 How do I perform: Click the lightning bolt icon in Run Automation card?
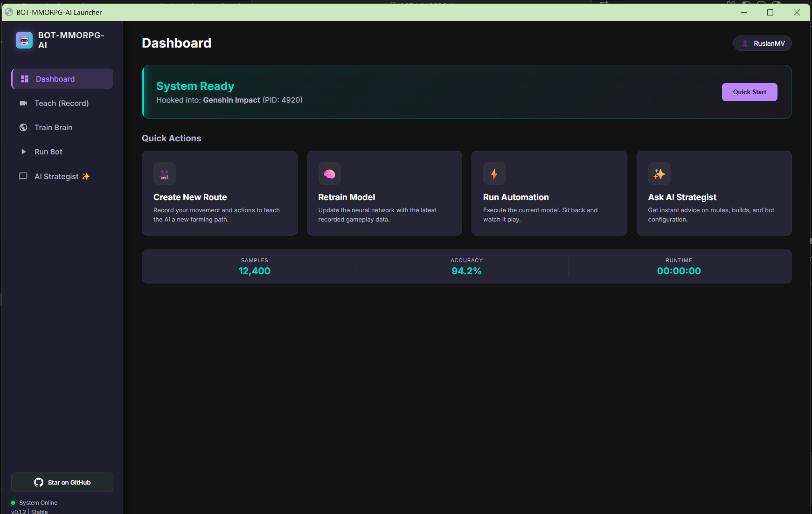click(x=494, y=174)
